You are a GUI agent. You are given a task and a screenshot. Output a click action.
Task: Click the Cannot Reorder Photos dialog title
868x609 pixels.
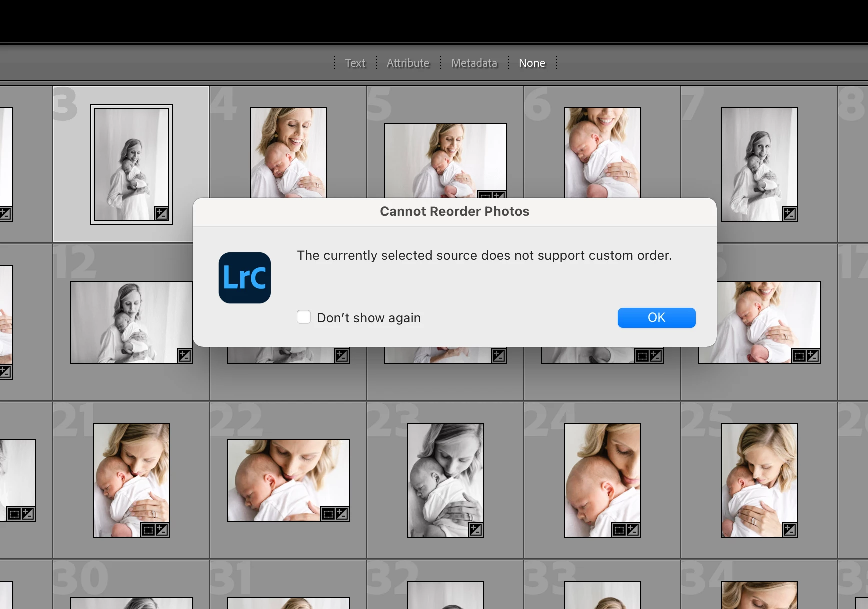click(x=454, y=211)
